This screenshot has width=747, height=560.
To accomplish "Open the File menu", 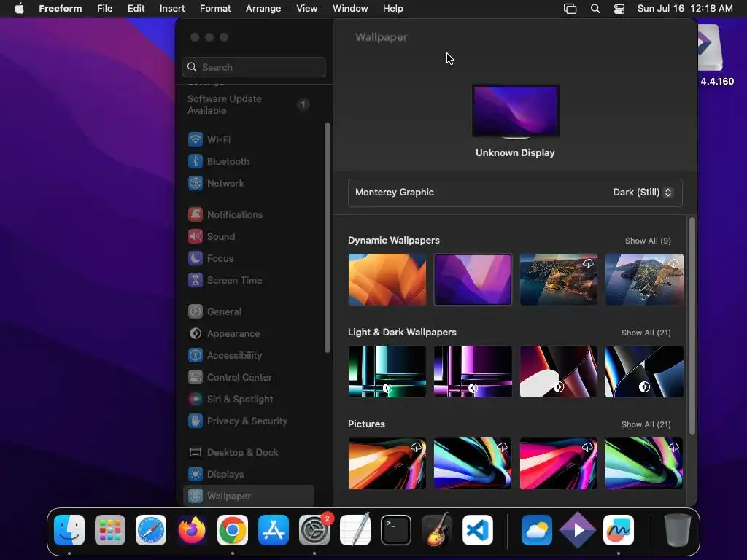I will click(105, 9).
